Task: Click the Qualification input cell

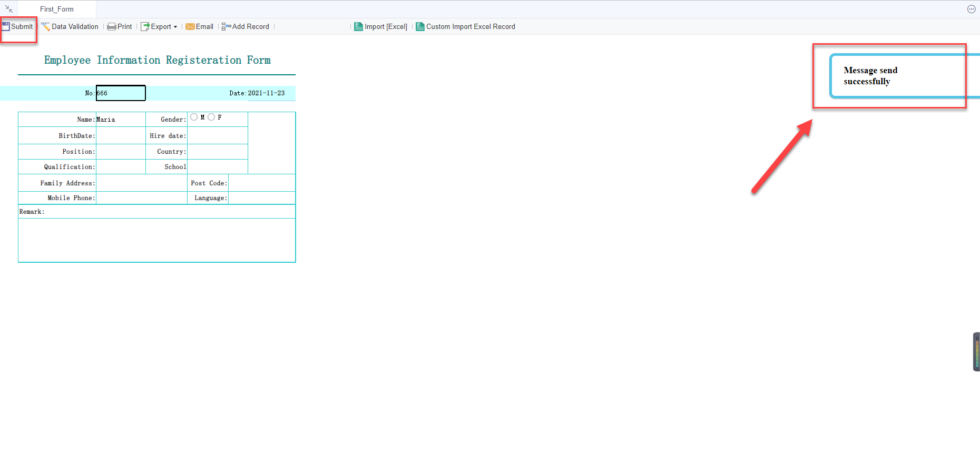Action: click(121, 167)
